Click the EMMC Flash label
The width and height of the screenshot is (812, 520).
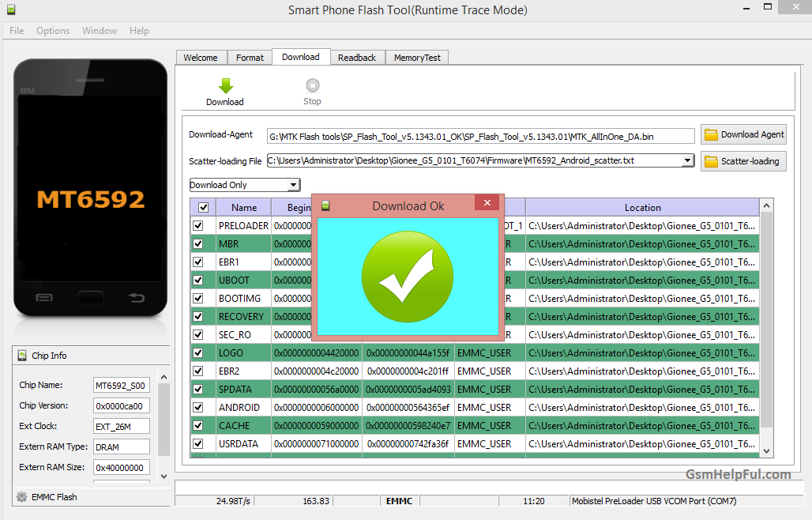tap(55, 497)
